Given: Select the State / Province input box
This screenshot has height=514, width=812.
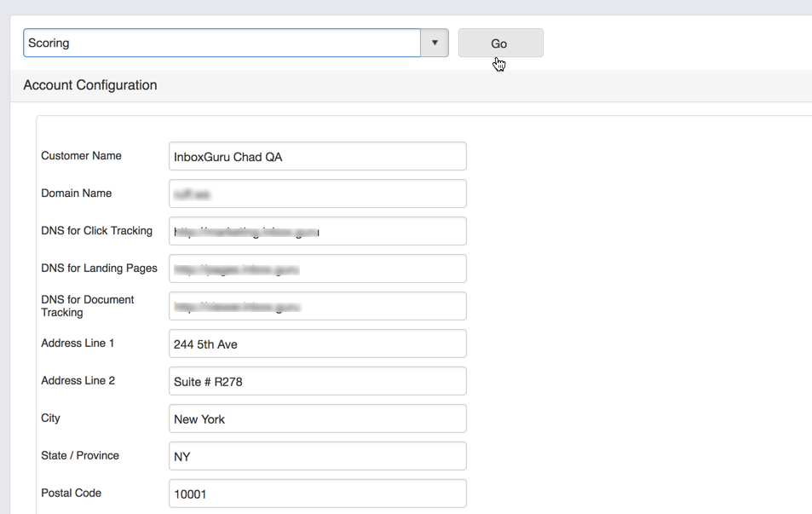Looking at the screenshot, I should click(x=317, y=456).
